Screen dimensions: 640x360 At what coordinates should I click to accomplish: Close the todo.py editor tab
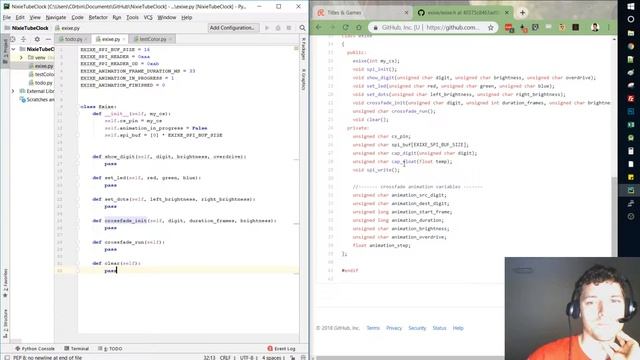[x=85, y=39]
